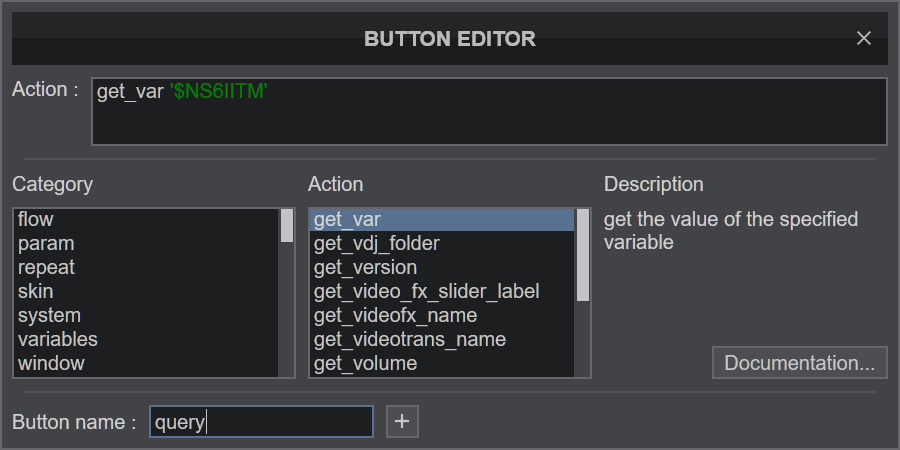Click the Category list scrollbar thumb
Image resolution: width=900 pixels, height=450 pixels.
click(287, 225)
